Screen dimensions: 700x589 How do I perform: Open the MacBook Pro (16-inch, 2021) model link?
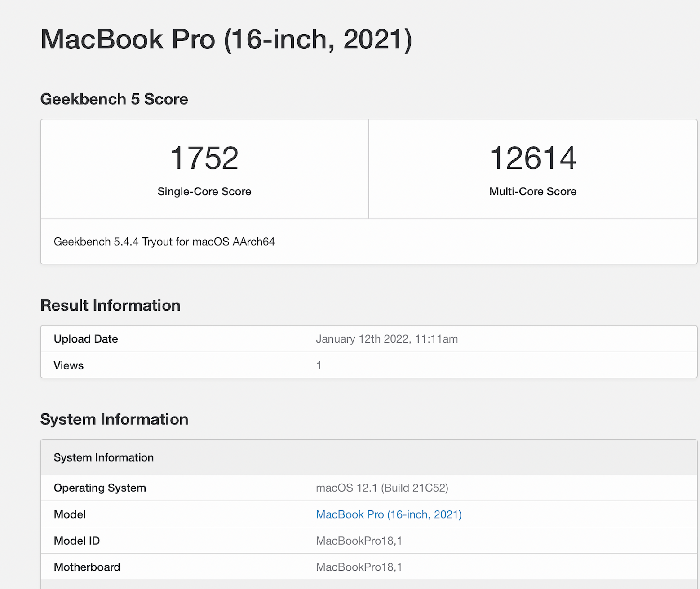(389, 514)
